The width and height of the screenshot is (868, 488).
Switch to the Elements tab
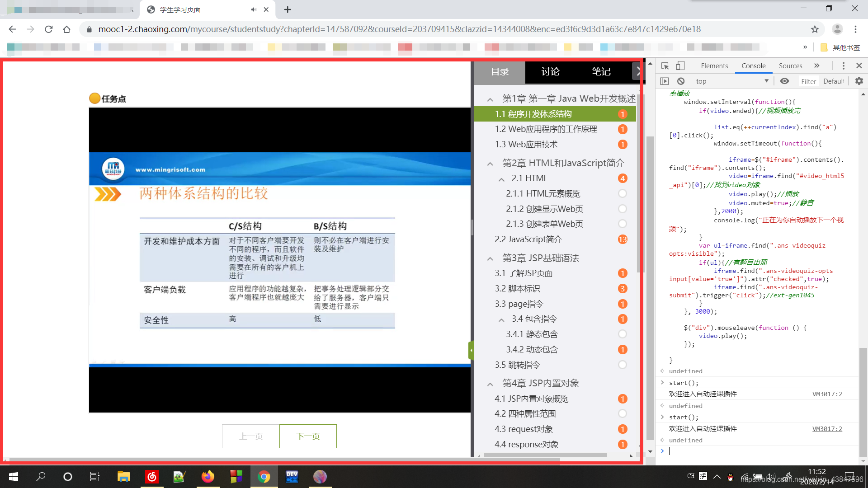pos(714,66)
